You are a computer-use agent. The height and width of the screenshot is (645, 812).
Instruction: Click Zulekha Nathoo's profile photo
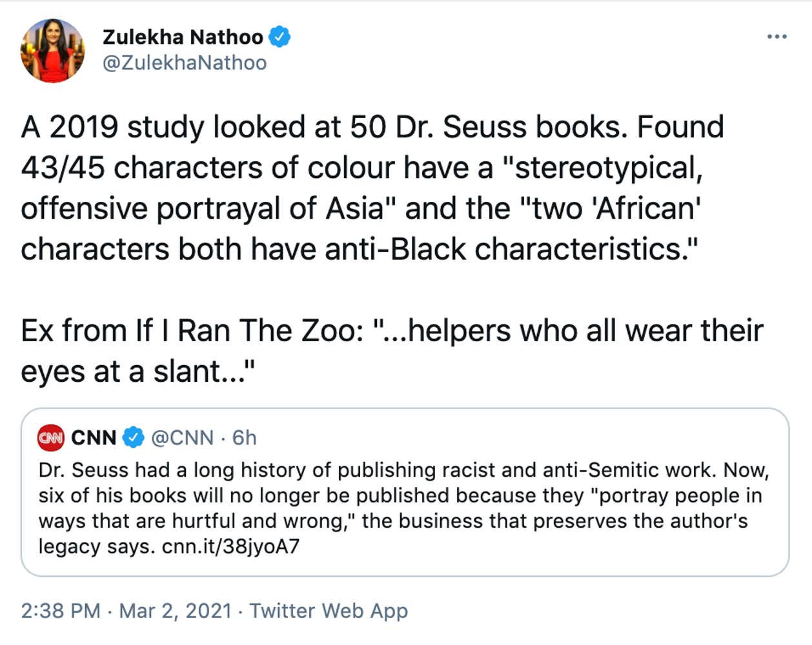click(52, 51)
